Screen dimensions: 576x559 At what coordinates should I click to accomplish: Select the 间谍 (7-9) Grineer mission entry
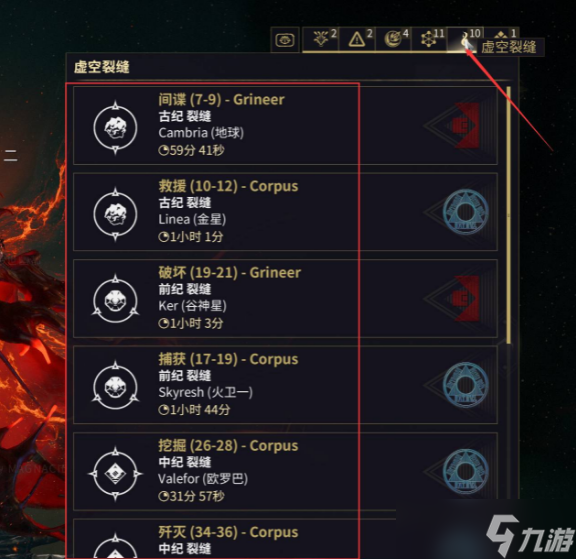coord(285,126)
